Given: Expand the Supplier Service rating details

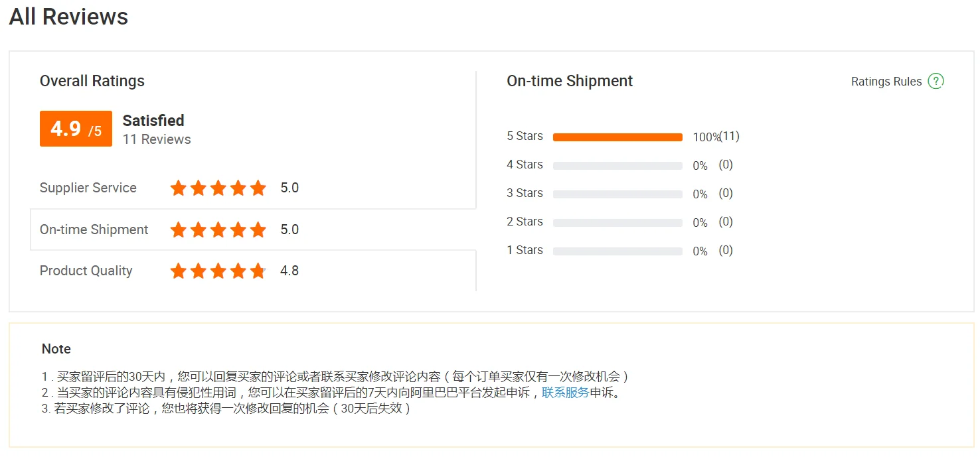Looking at the screenshot, I should point(88,188).
